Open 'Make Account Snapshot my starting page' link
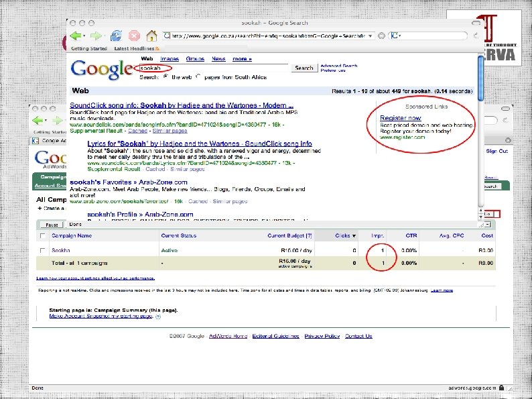This screenshot has height=399, width=532. pos(101,316)
